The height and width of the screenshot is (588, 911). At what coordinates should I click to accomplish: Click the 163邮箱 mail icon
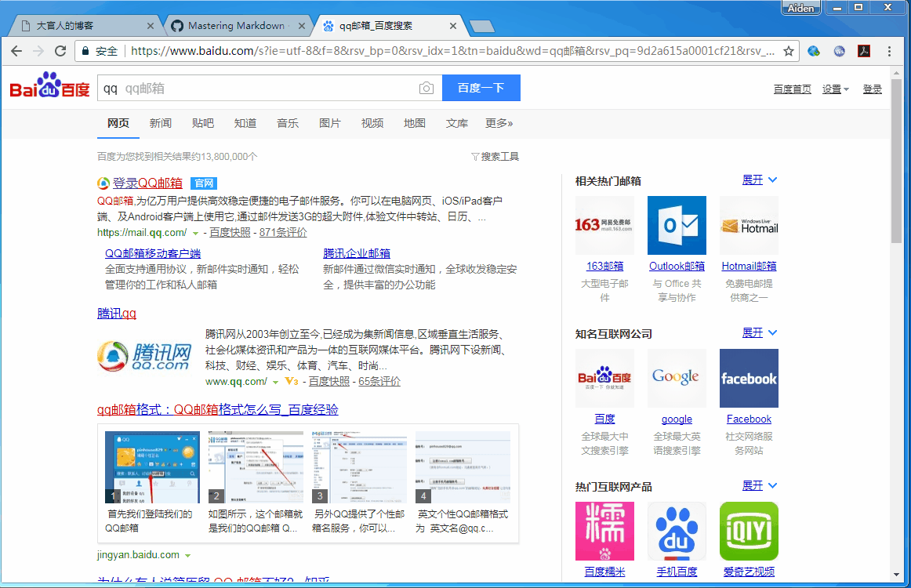pyautogui.click(x=604, y=225)
